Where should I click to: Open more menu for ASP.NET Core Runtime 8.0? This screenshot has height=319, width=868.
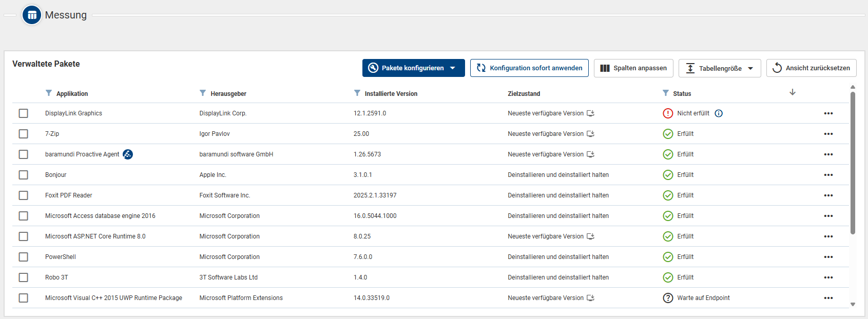(x=828, y=236)
